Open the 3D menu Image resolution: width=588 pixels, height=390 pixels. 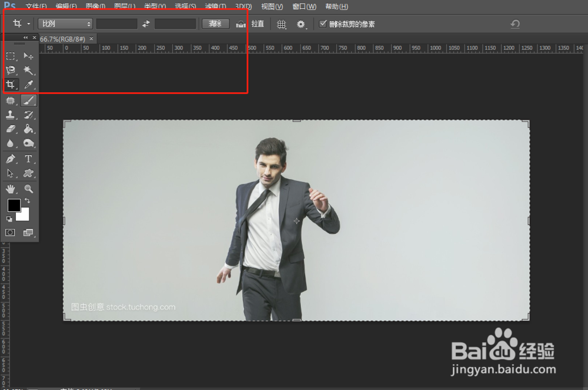pos(243,6)
